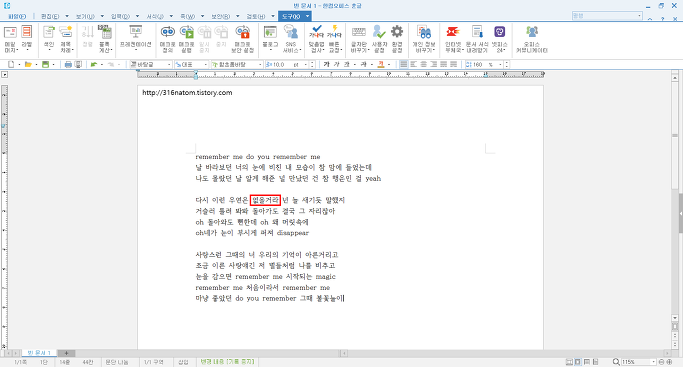Image resolution: width=683 pixels, height=367 pixels.
Task: Click the zoom out minus button
Action: (x=661, y=362)
